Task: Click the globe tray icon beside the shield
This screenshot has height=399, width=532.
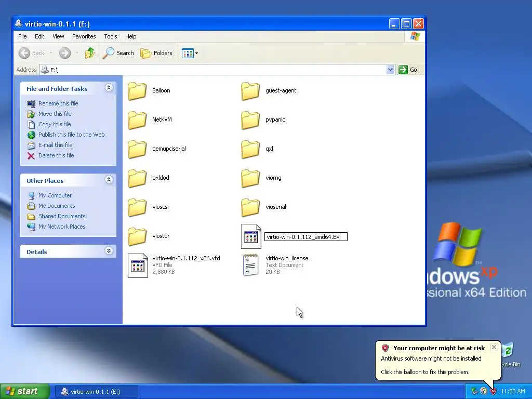Action: (484, 392)
